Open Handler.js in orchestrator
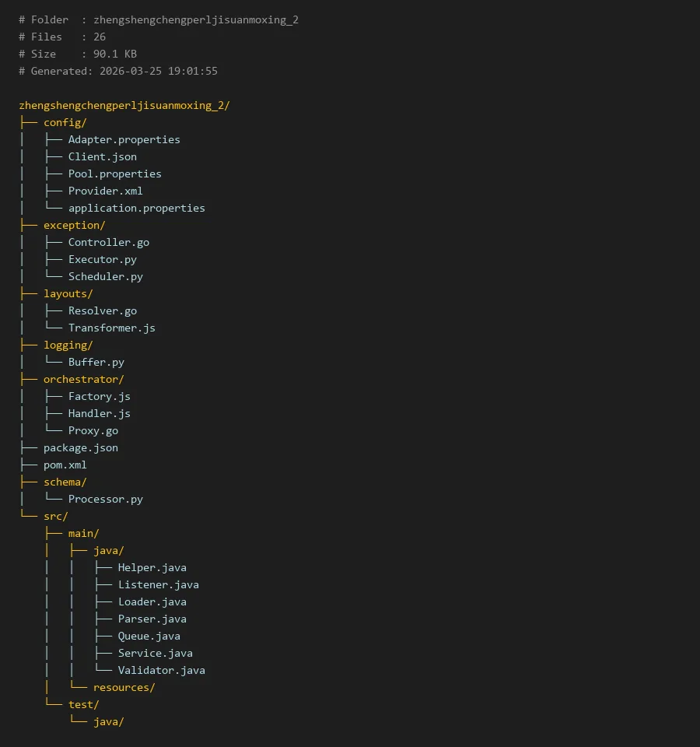Image resolution: width=700 pixels, height=747 pixels. tap(99, 413)
